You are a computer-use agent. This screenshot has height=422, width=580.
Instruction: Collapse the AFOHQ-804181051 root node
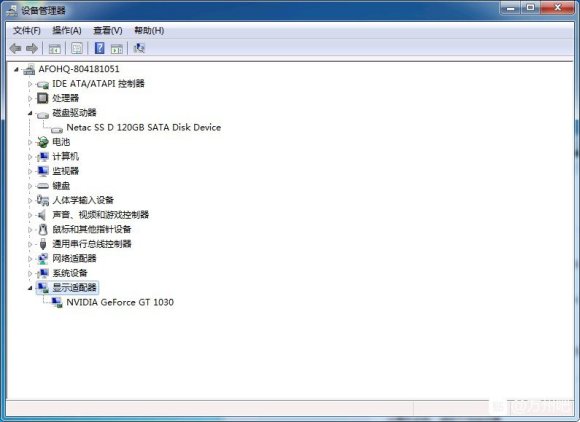point(16,69)
